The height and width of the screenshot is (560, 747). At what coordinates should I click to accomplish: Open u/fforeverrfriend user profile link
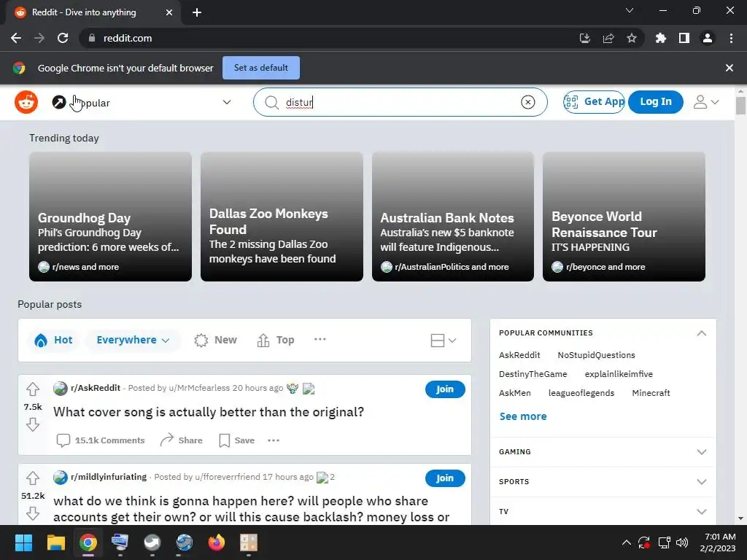click(228, 477)
